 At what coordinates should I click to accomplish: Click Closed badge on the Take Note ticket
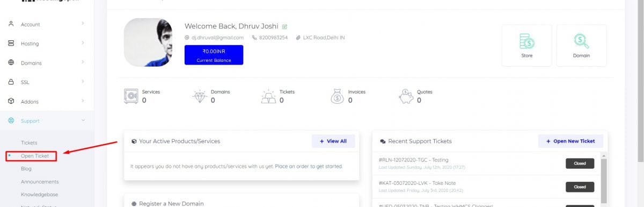(x=580, y=187)
